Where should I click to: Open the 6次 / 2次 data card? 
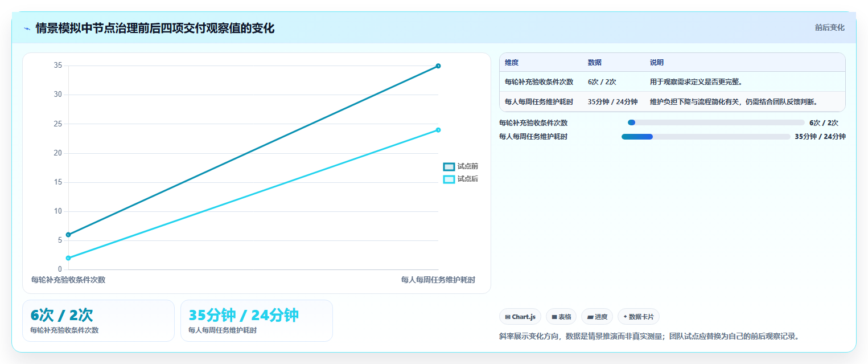[98, 321]
